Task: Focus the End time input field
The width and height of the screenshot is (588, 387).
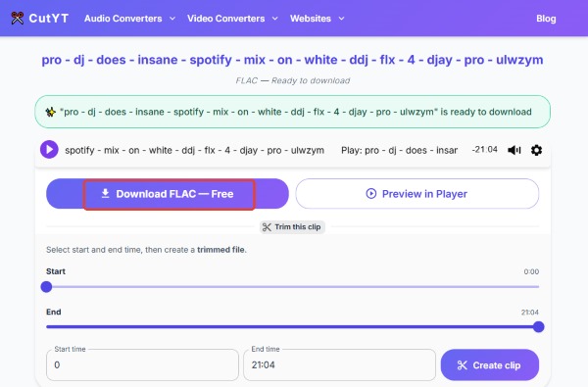Action: [x=339, y=364]
